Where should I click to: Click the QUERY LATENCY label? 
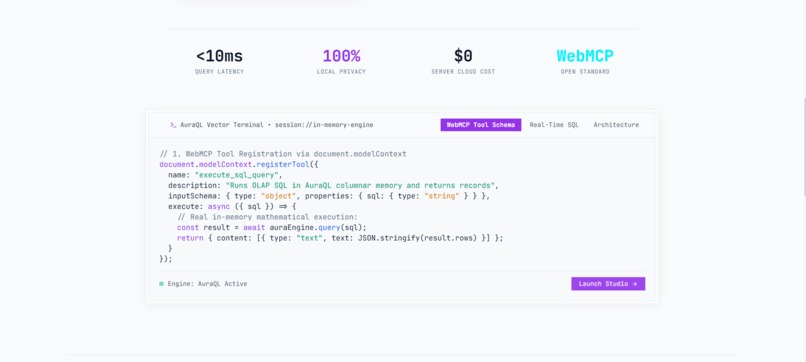(x=219, y=72)
